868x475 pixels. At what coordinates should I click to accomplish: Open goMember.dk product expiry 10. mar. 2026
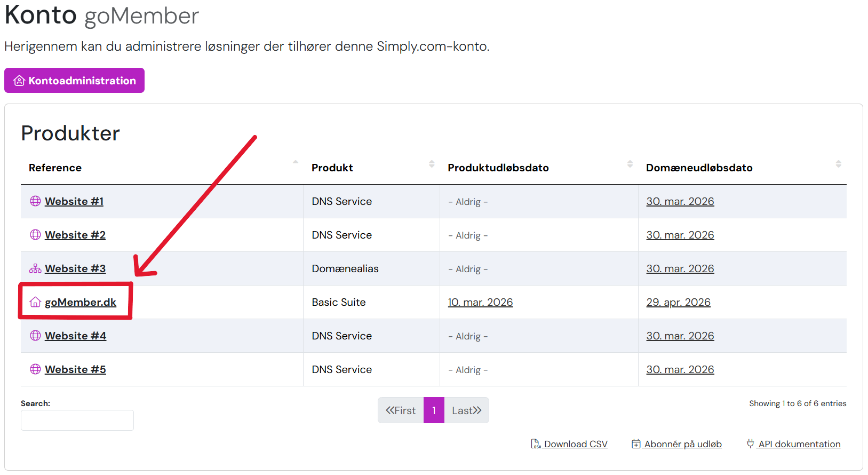pos(480,302)
